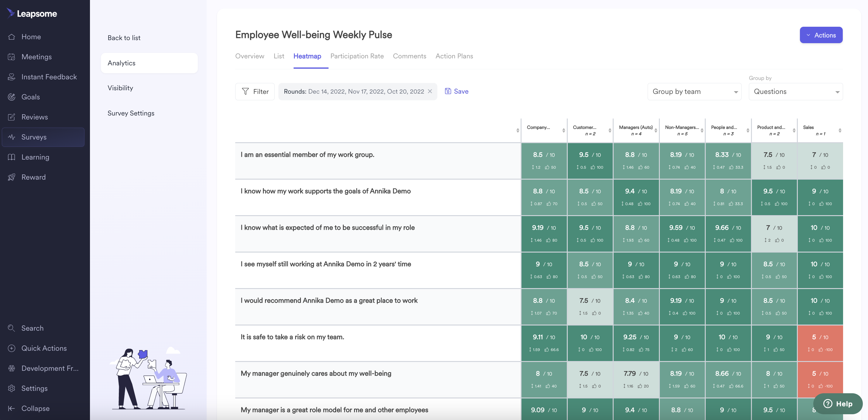Click the Learning book icon

pyautogui.click(x=12, y=157)
